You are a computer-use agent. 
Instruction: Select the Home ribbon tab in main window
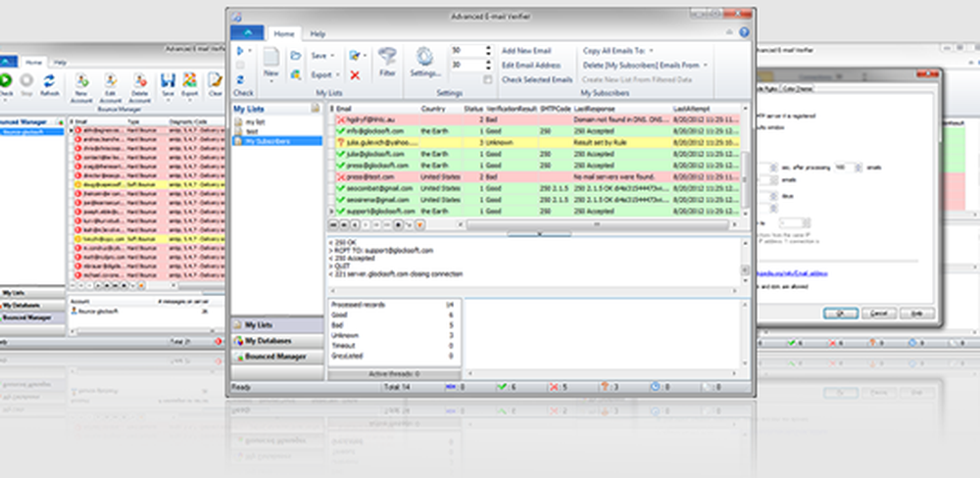[284, 33]
